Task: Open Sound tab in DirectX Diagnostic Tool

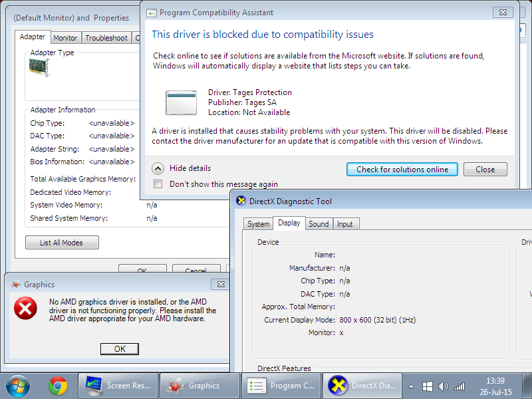Action: click(319, 224)
